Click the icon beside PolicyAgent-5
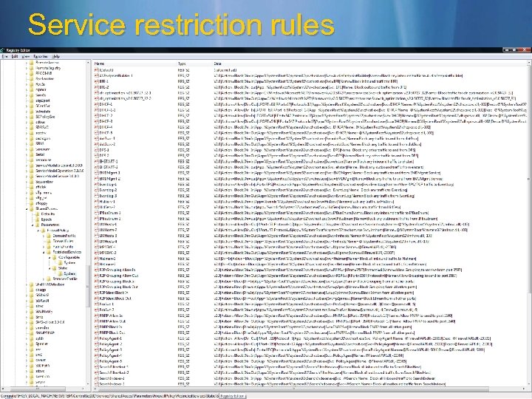This screenshot has width=532, height=399. coord(96,361)
